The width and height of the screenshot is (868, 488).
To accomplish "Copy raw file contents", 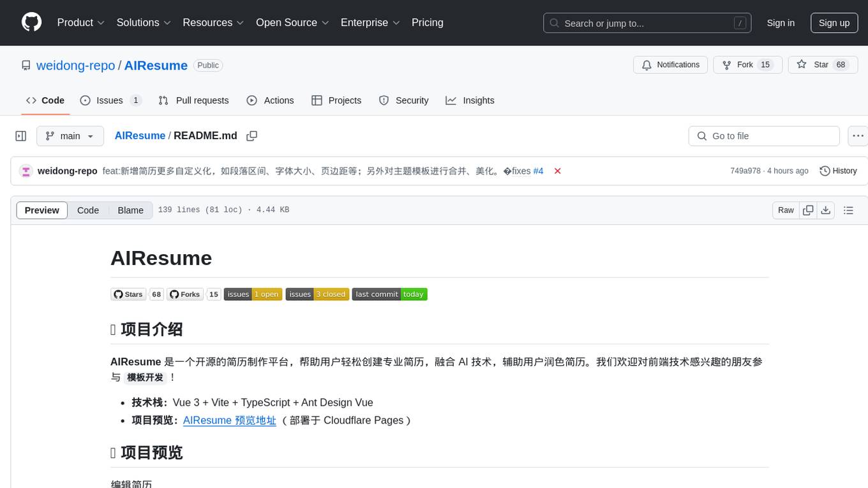I will (808, 210).
